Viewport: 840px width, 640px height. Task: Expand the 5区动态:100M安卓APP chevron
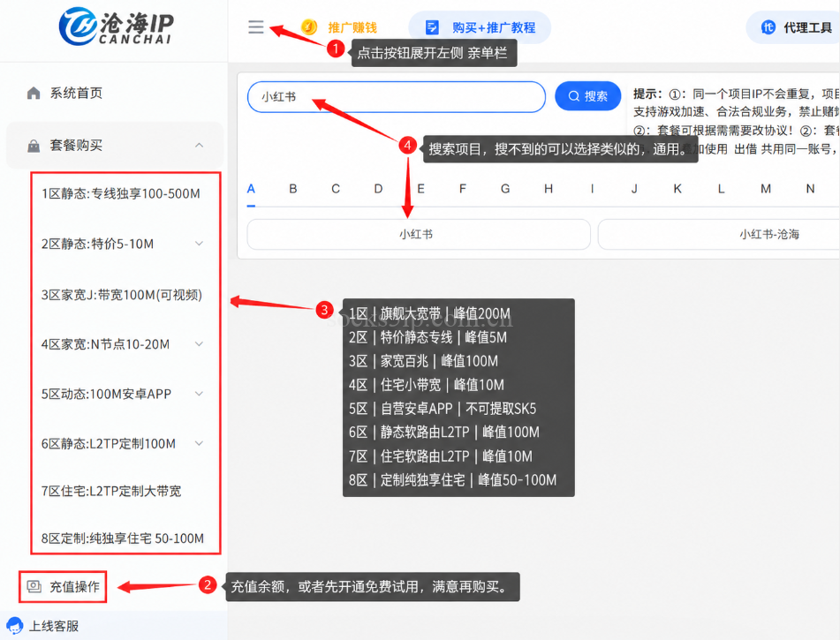click(200, 394)
